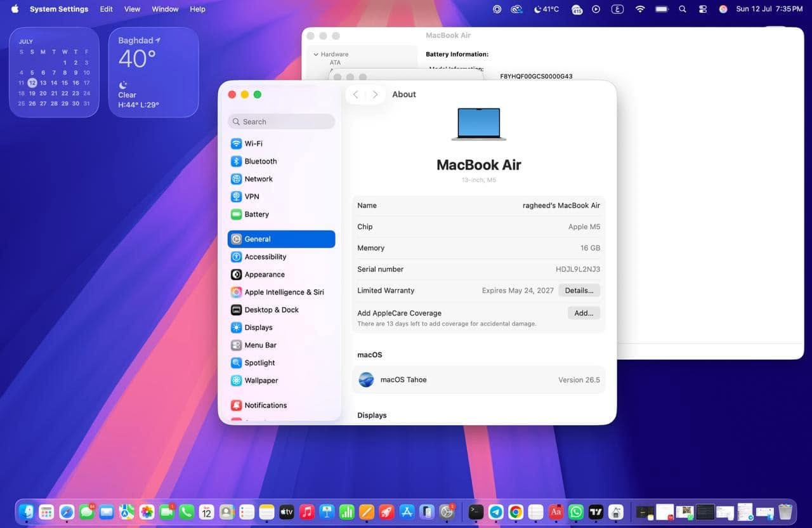
Task: Select Network in the settings sidebar
Action: [x=281, y=179]
